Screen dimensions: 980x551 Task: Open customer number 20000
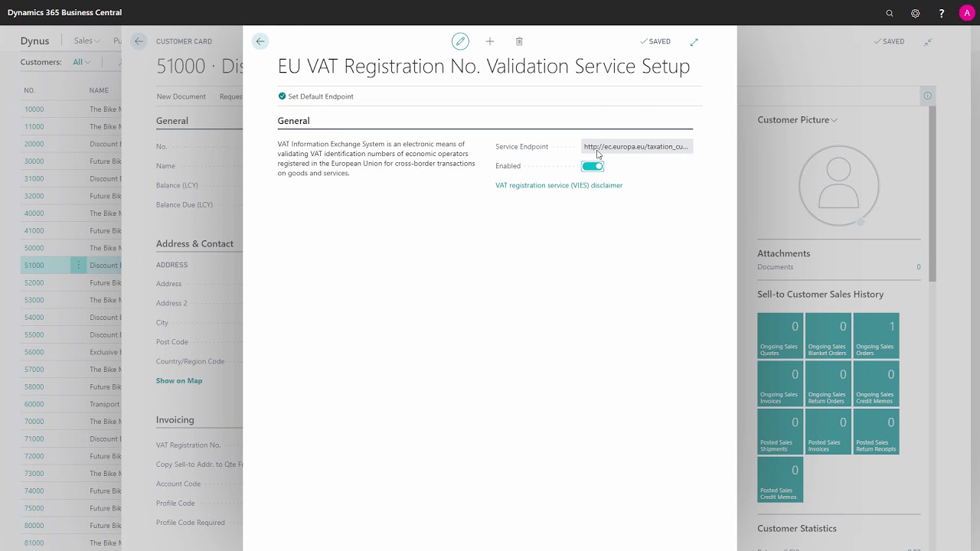[x=34, y=144]
